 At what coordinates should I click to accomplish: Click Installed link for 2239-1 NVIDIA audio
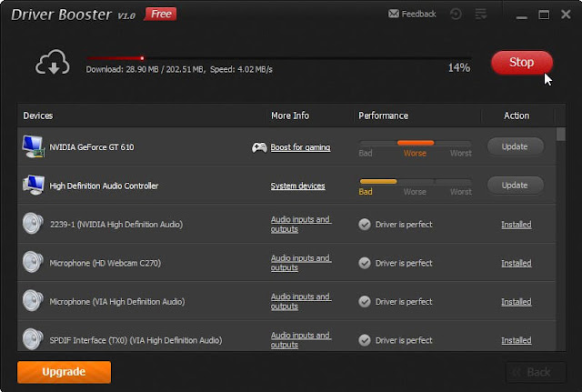point(517,225)
